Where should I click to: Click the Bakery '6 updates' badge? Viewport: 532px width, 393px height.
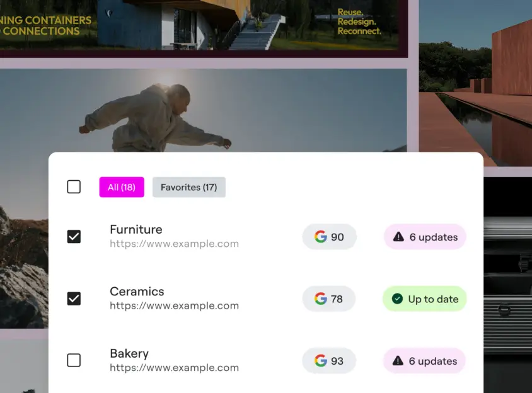[x=424, y=361]
